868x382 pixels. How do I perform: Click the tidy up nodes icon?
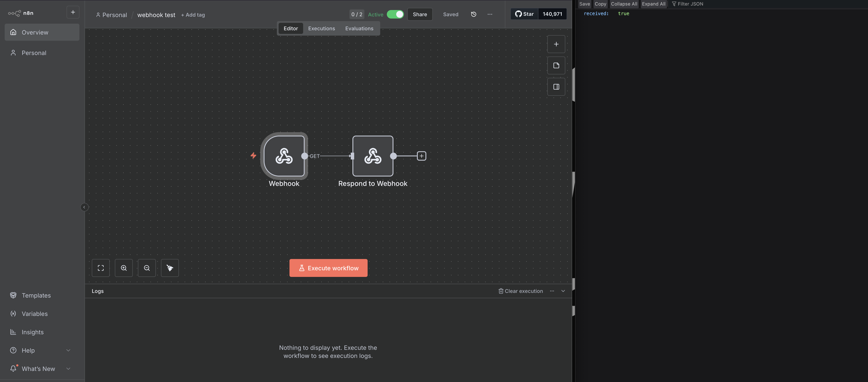[170, 268]
